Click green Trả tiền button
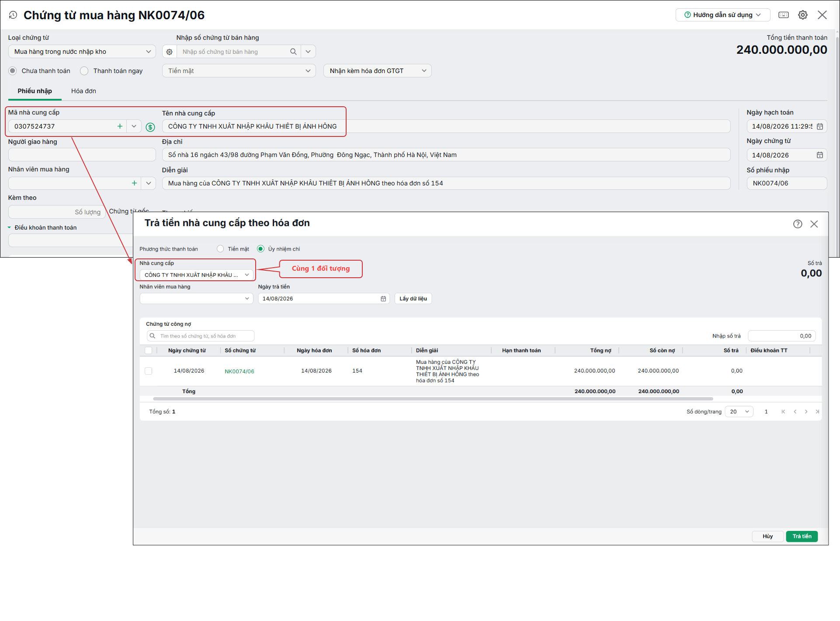The width and height of the screenshot is (840, 621). click(802, 536)
